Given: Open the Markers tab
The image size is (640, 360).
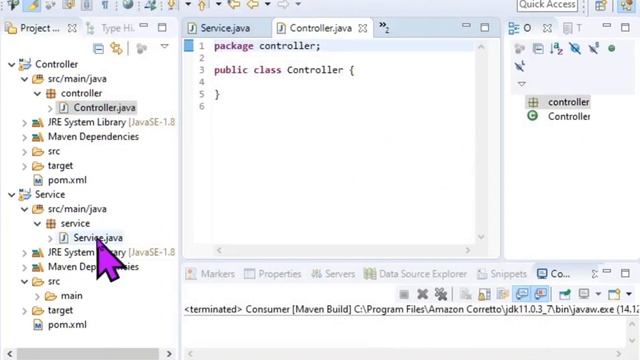Looking at the screenshot, I should point(211,274).
